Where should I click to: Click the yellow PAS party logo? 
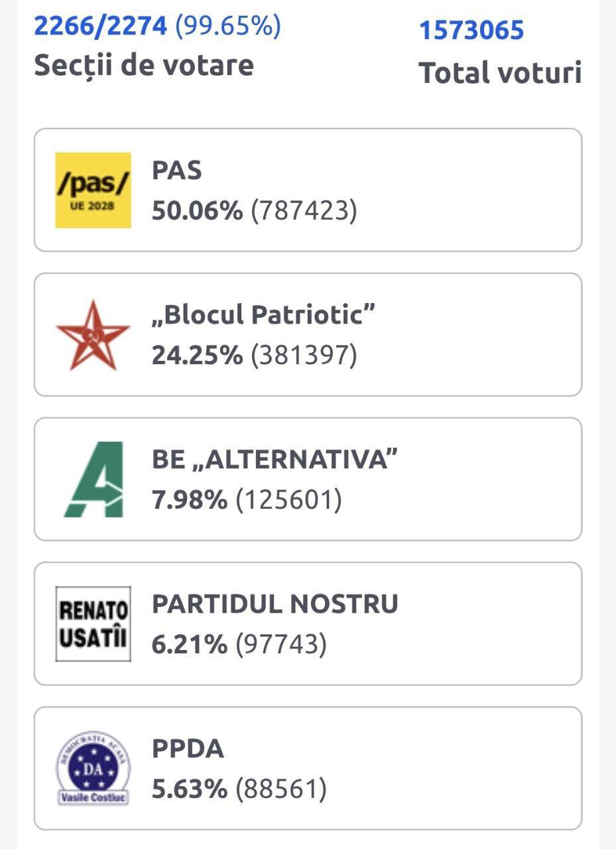click(x=93, y=190)
